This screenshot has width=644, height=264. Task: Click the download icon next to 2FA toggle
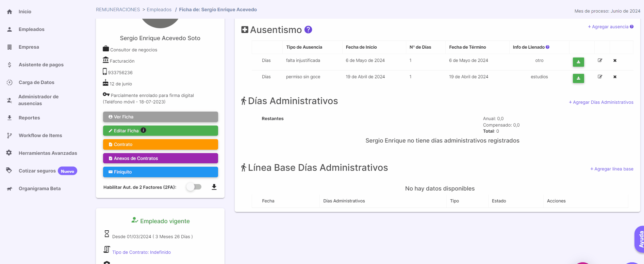pyautogui.click(x=214, y=187)
